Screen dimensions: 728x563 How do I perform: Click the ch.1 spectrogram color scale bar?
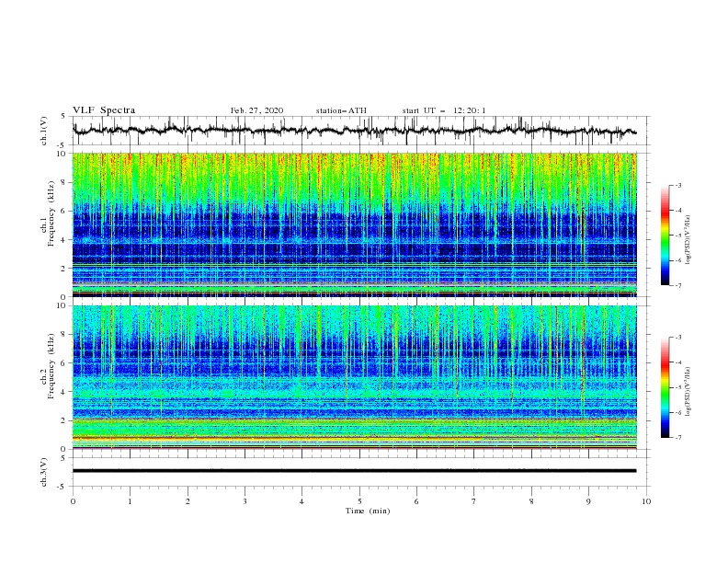click(665, 235)
